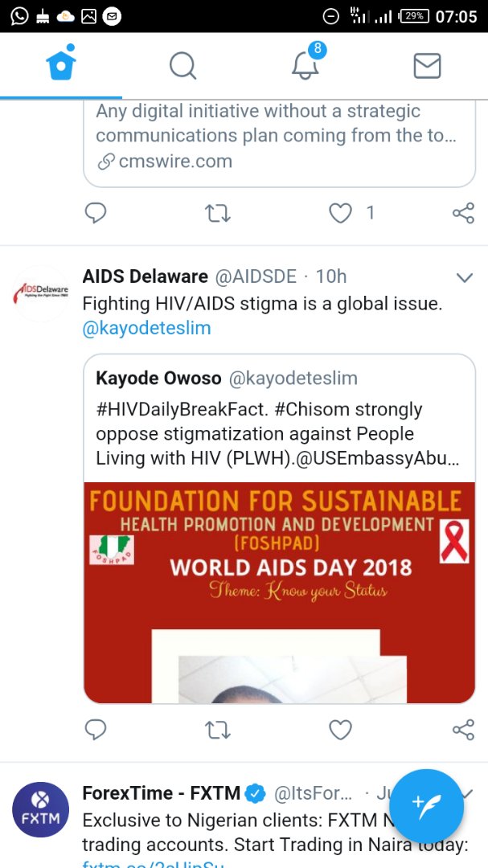This screenshot has width=488, height=868.
Task: Like the cmswire.com tweet with 1 like
Action: tap(341, 213)
